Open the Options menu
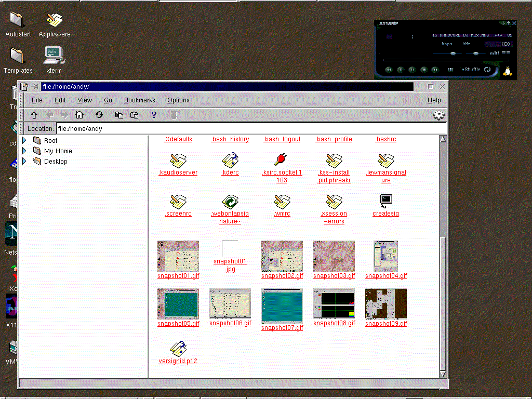Image resolution: width=532 pixels, height=399 pixels. click(178, 100)
